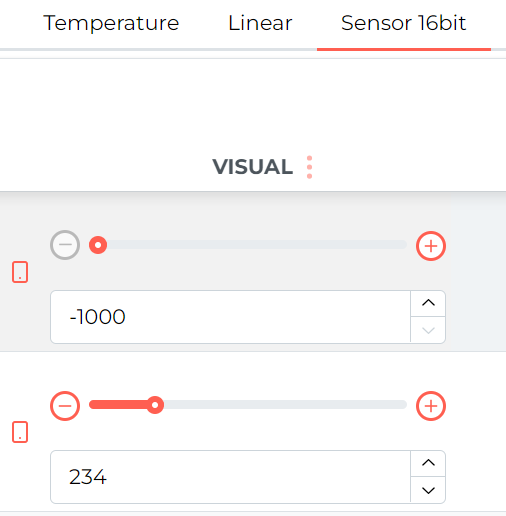Viewport: 506px width, 516px height.
Task: Click the minus icon of the 234 slider
Action: click(x=65, y=406)
